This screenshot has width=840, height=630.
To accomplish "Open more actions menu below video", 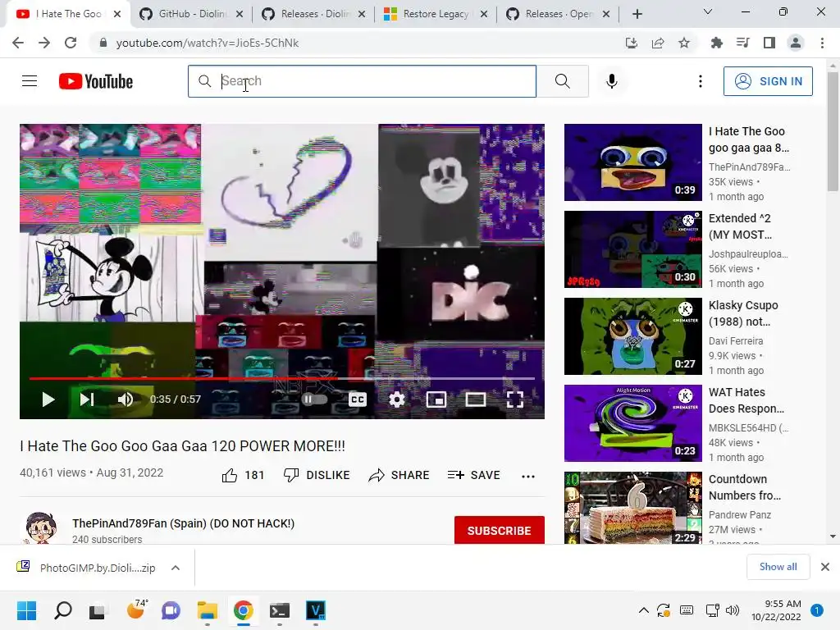I will (528, 476).
